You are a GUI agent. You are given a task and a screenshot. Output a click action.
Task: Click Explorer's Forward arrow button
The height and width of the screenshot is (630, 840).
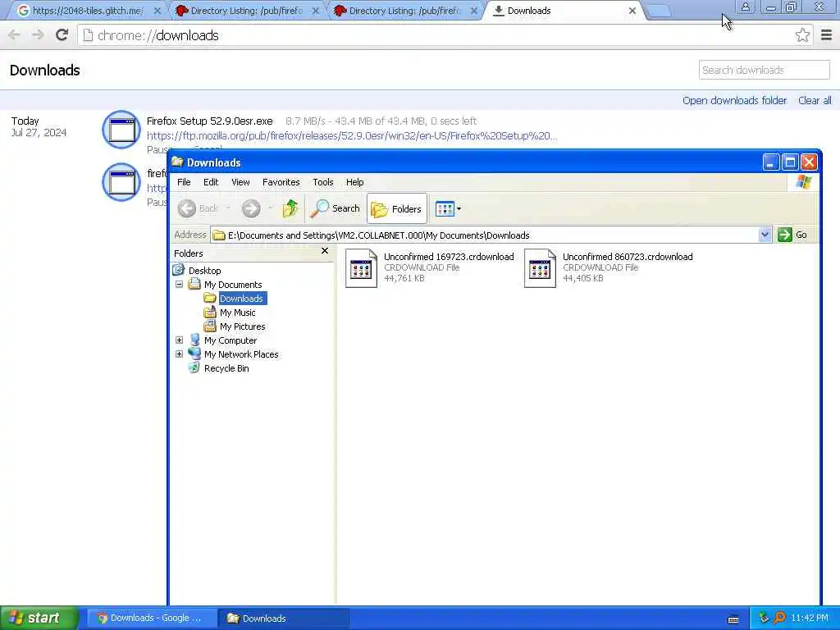coord(251,208)
